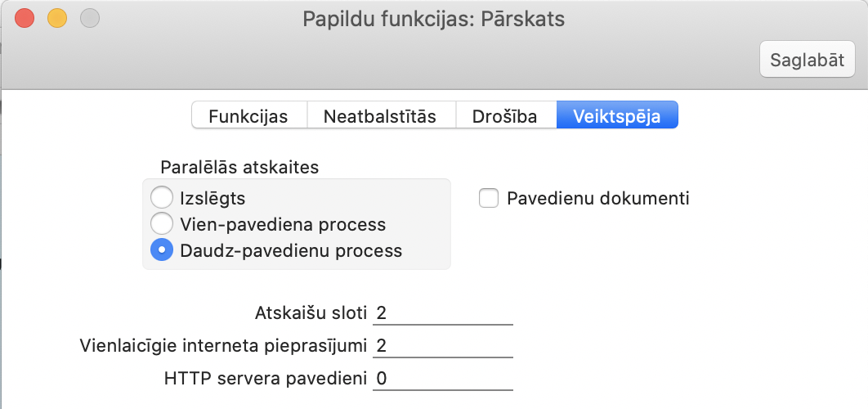Switch to the Funkcijas tab
868x409 pixels.
[x=248, y=115]
